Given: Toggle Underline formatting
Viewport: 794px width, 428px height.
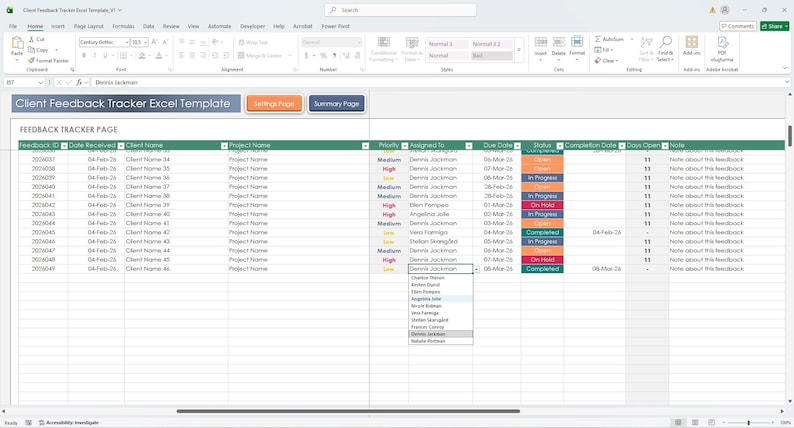Looking at the screenshot, I should pos(105,55).
